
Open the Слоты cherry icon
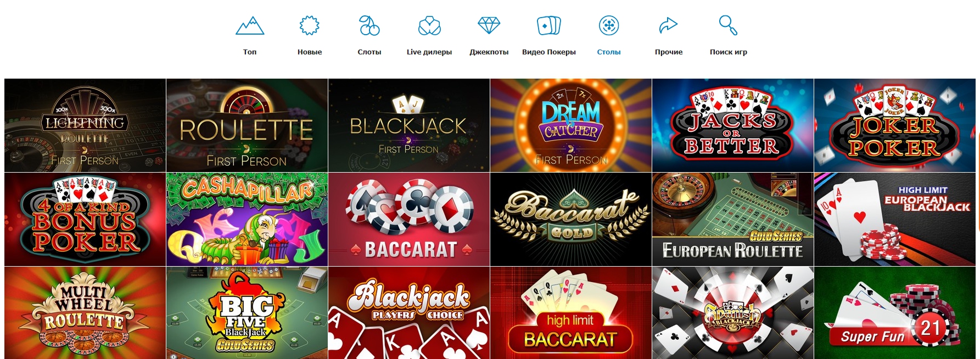click(369, 25)
